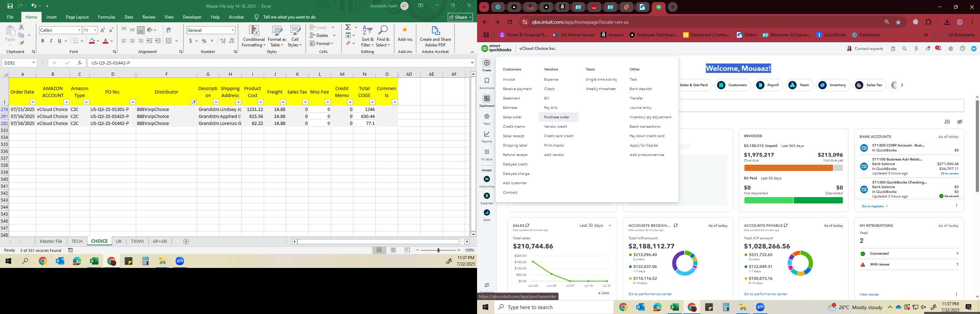Click the Excel Share button
This screenshot has width=980, height=314.
pyautogui.click(x=460, y=17)
